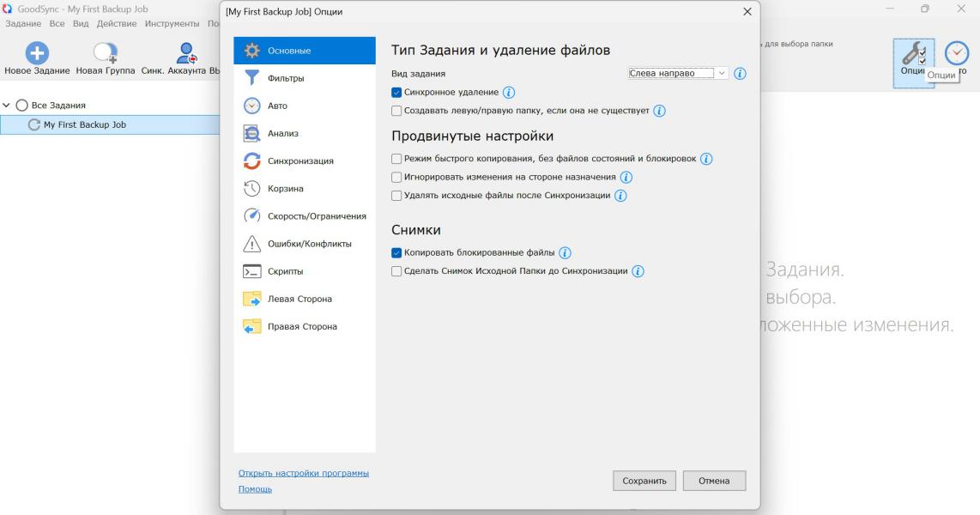Click the New Job plus icon
Viewport: 980px width, 515px height.
click(x=36, y=53)
